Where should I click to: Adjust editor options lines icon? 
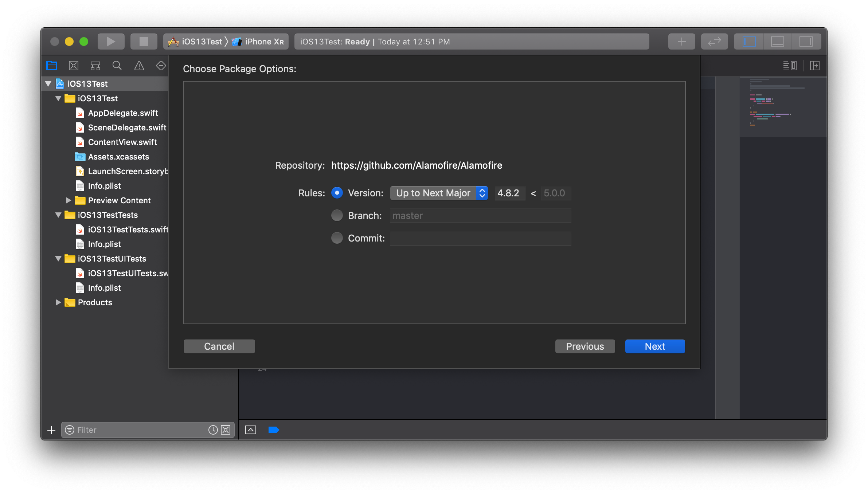[790, 66]
